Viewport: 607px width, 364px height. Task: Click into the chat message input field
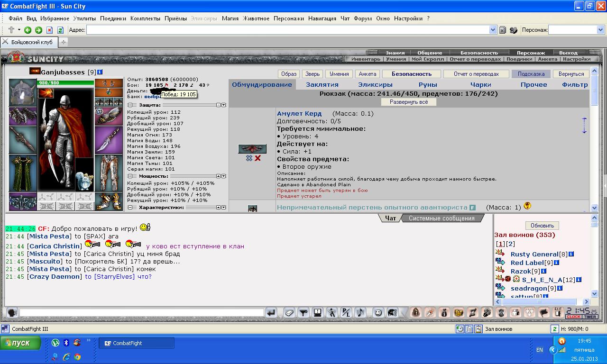(142, 312)
